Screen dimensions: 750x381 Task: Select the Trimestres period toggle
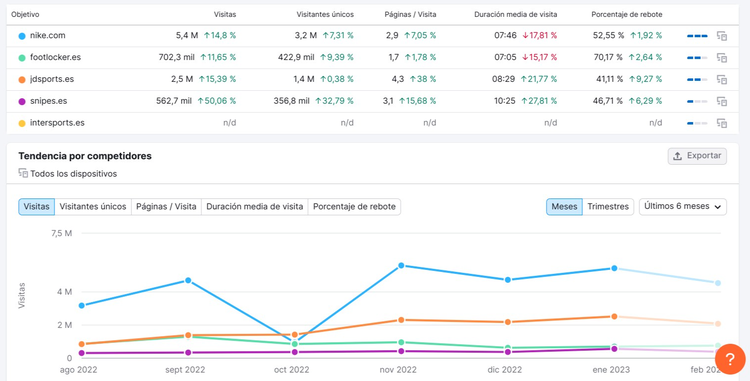point(608,207)
